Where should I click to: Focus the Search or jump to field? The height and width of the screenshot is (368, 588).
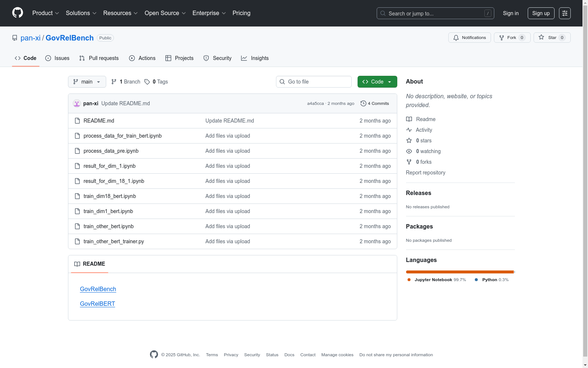pyautogui.click(x=435, y=13)
